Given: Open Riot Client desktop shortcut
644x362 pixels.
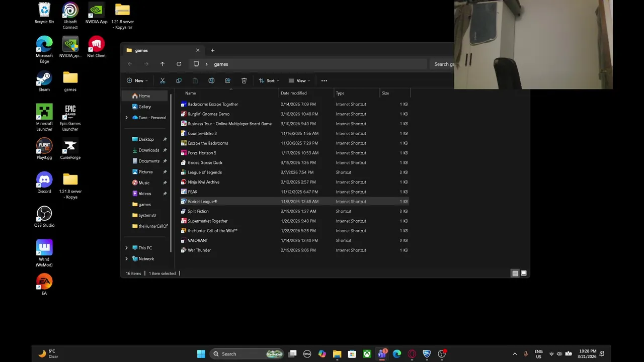Looking at the screenshot, I should click(x=96, y=47).
